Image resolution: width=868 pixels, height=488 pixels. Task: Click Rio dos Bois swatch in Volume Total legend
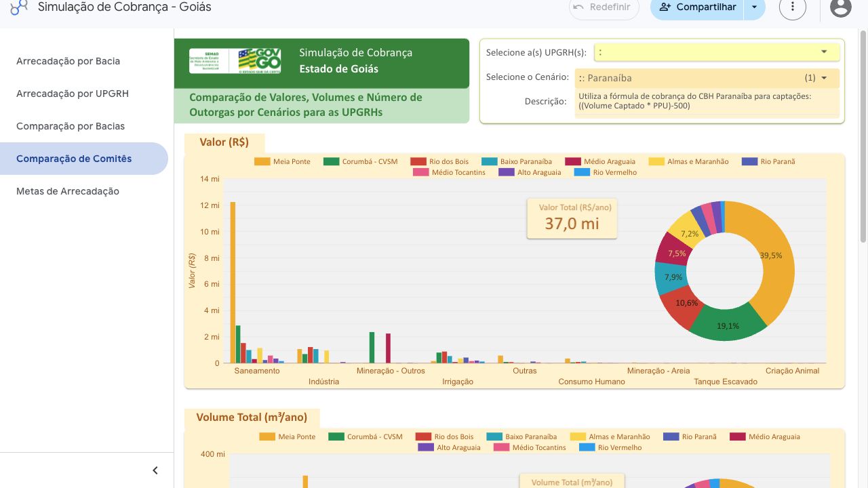click(424, 436)
